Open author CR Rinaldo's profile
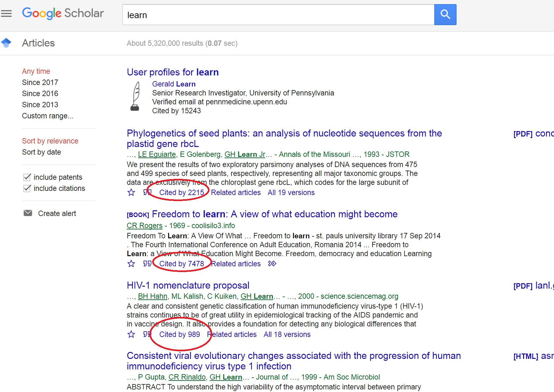The width and height of the screenshot is (554, 392). click(187, 377)
